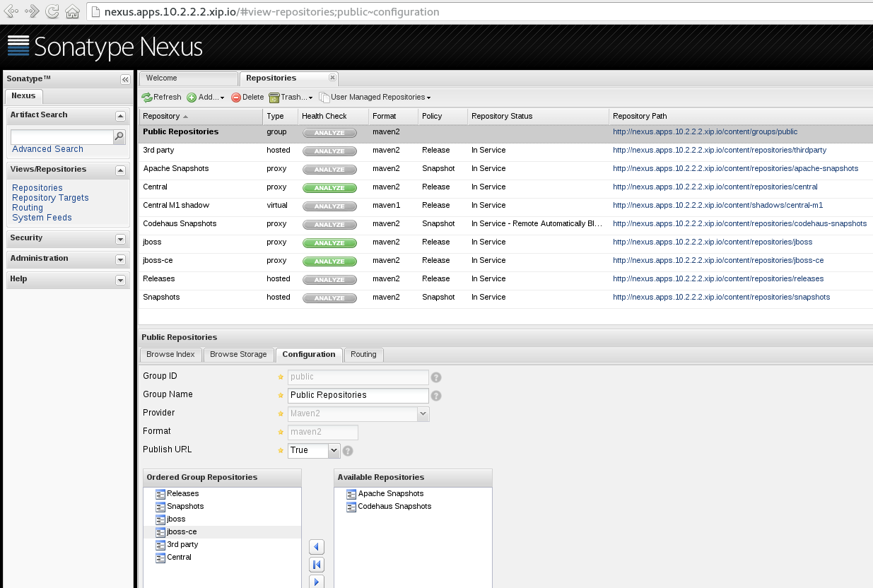Switch to the Welcome tab
Viewport: 873px width, 588px height.
(x=188, y=78)
